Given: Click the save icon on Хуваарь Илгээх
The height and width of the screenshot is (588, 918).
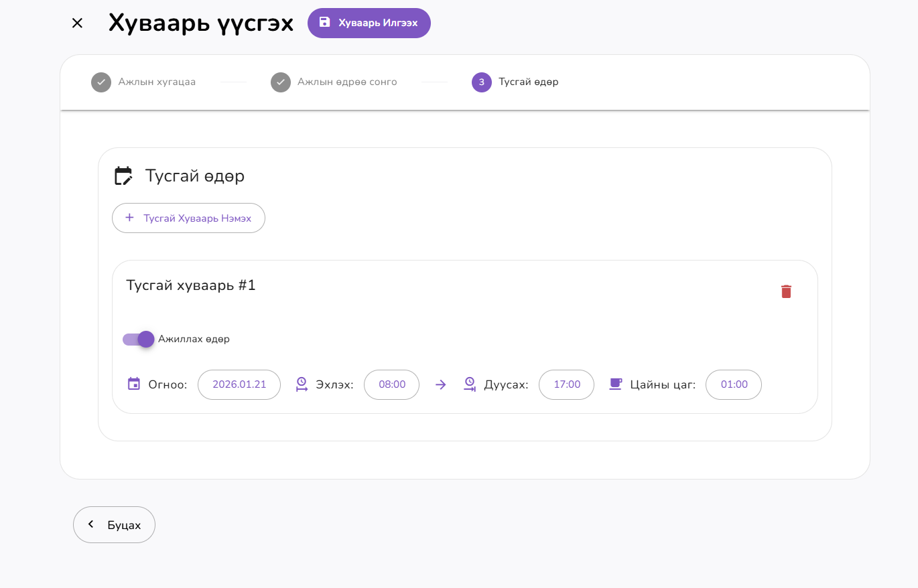Looking at the screenshot, I should [x=325, y=22].
